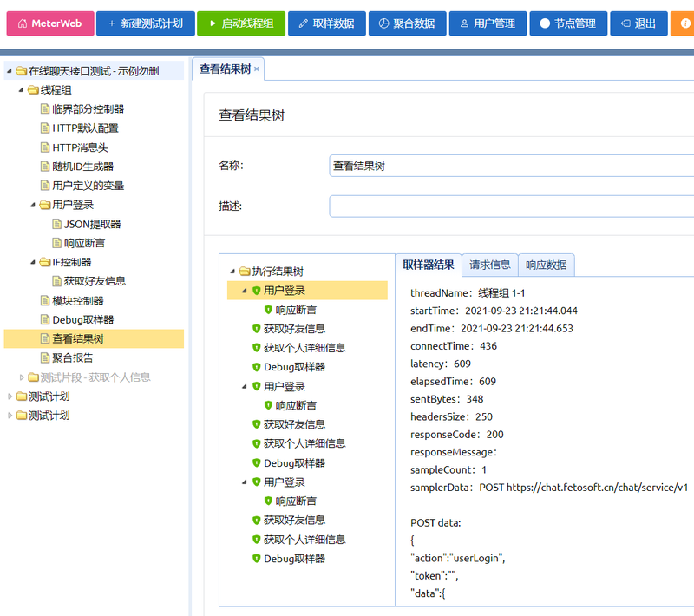Click shield of first 获取个人详细信息 result
Viewport: 694px width, 616px height.
(x=256, y=348)
